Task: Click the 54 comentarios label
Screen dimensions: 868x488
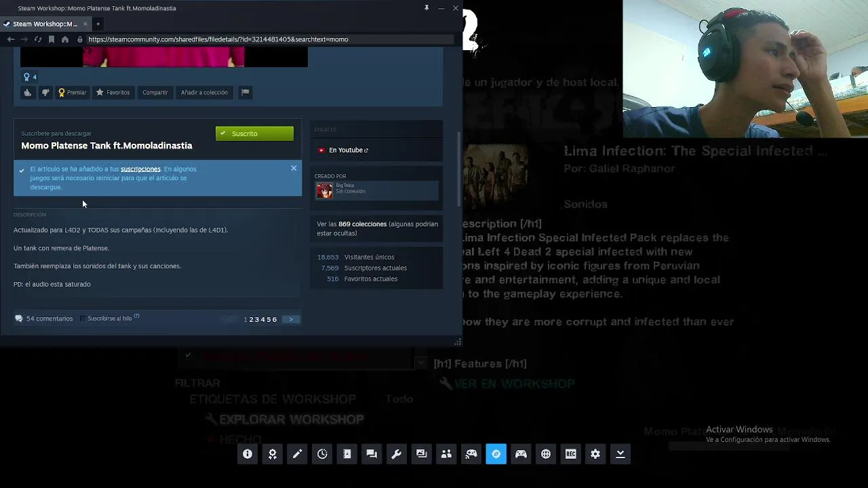Action: pyautogui.click(x=49, y=319)
